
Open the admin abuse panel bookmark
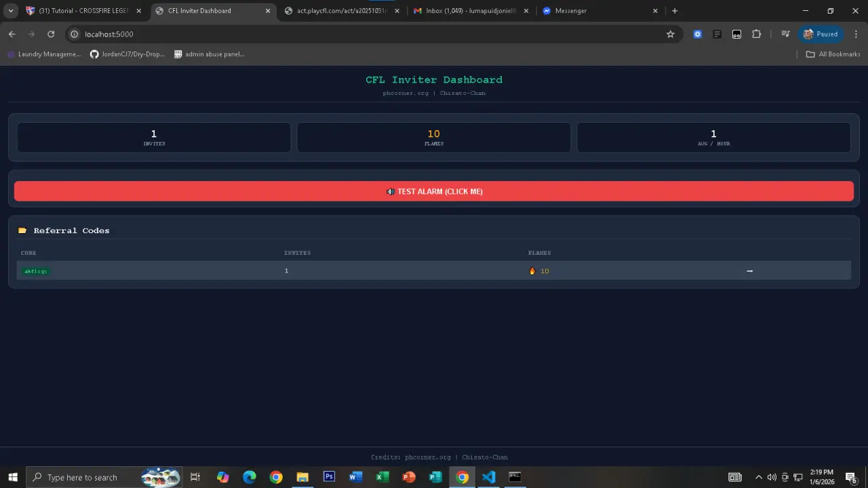tap(210, 54)
